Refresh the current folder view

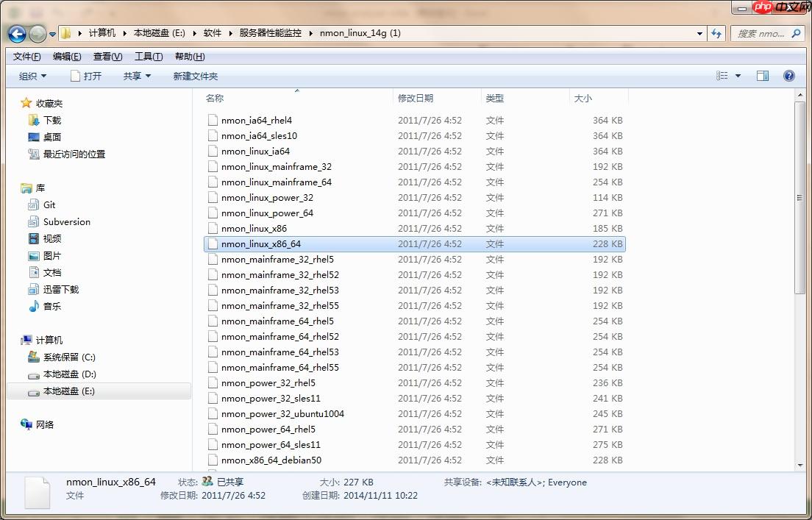[x=716, y=33]
